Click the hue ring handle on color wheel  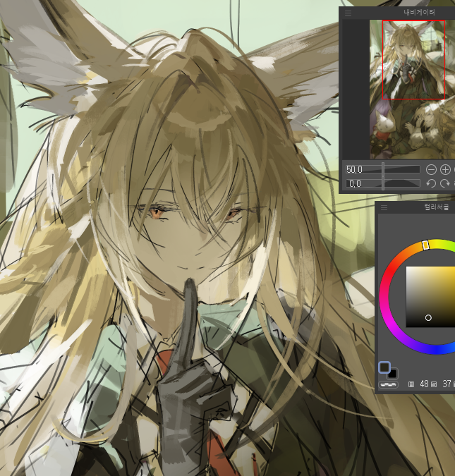point(426,245)
